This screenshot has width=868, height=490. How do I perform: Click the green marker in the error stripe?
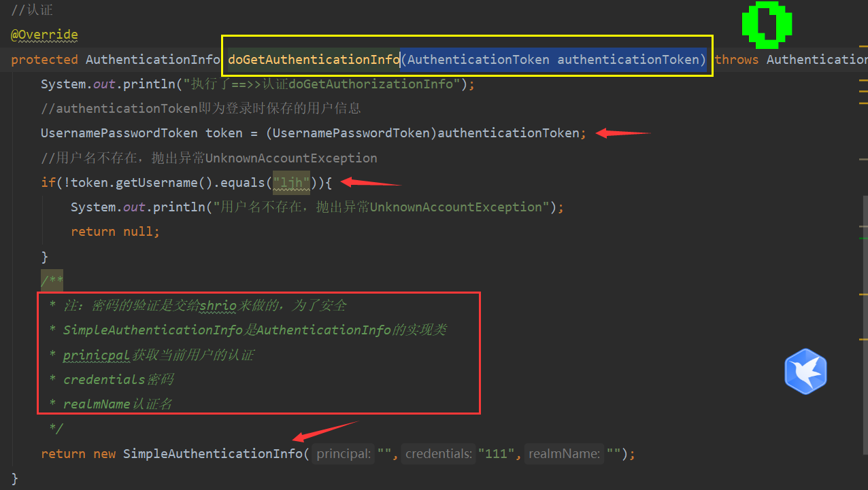pos(863,239)
